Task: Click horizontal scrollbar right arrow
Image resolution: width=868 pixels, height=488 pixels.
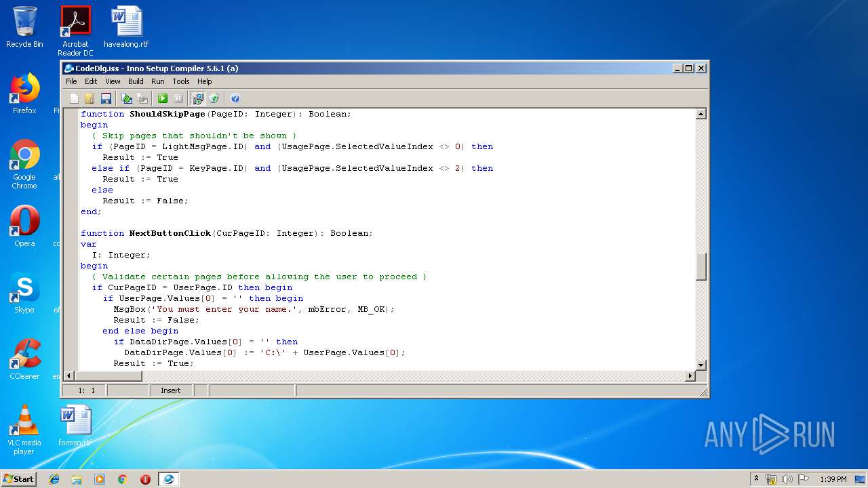Action: [x=691, y=375]
